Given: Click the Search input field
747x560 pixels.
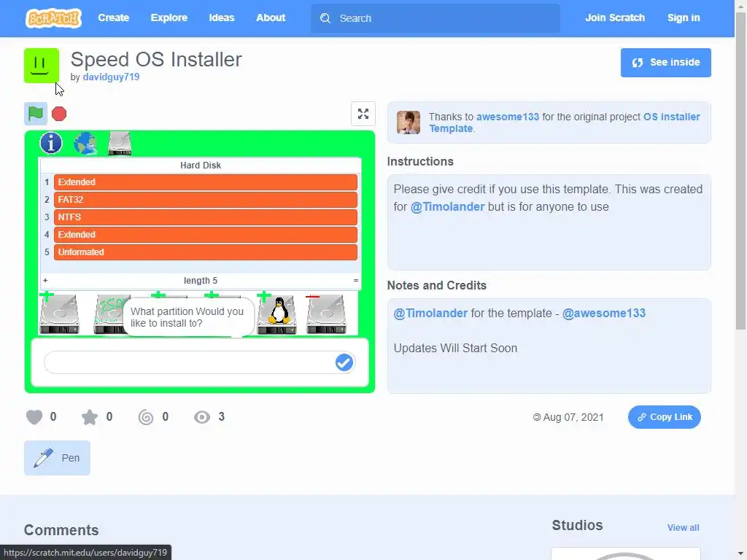Looking at the screenshot, I should point(436,18).
